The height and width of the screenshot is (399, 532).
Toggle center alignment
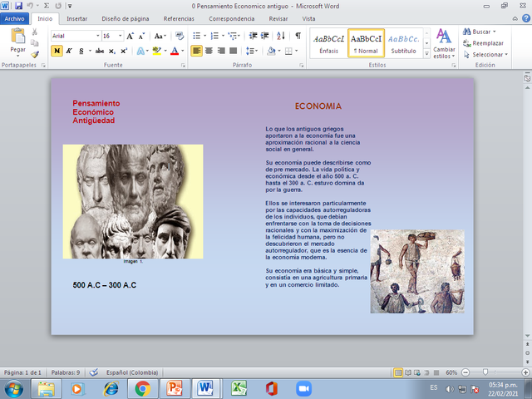tap(209, 51)
